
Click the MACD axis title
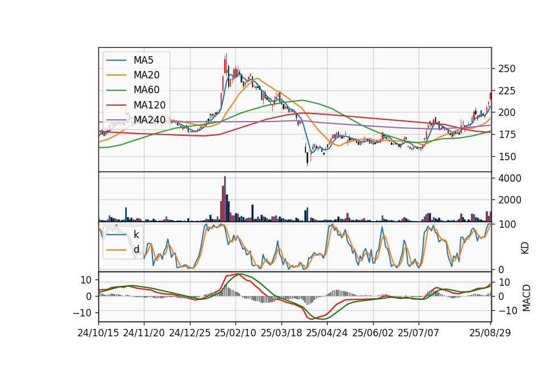coord(526,298)
